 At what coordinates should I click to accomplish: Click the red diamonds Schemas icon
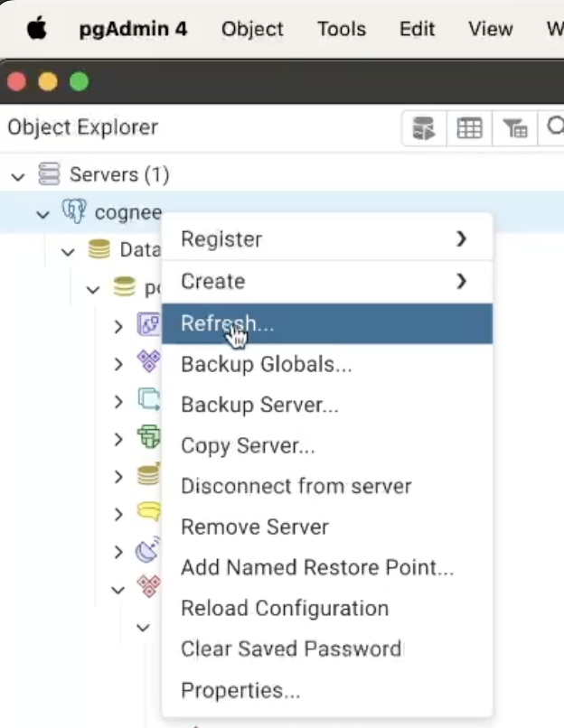point(149,586)
